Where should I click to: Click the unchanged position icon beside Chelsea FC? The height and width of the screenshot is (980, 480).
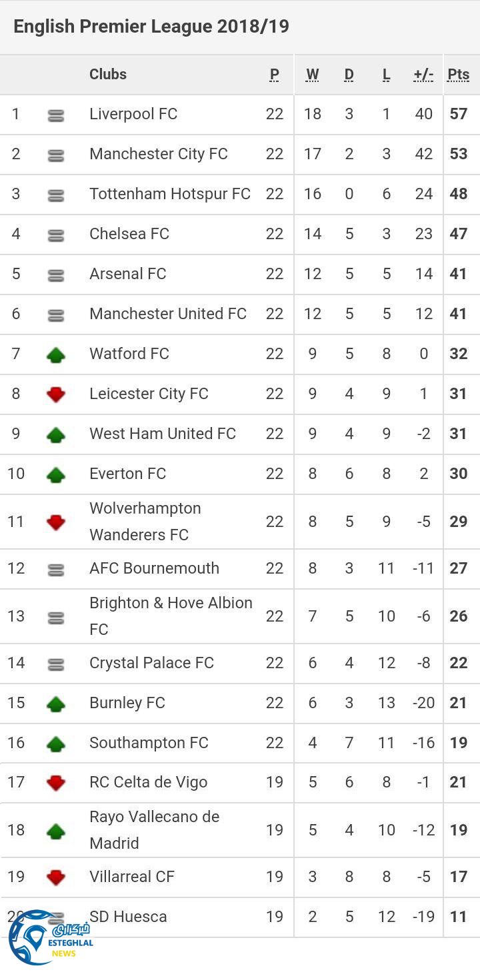click(x=56, y=235)
